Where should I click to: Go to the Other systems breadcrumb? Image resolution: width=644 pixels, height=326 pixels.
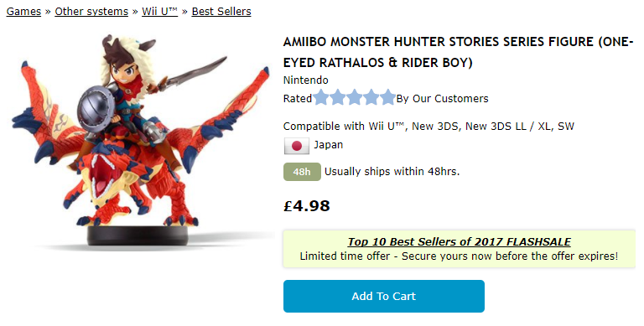pos(91,12)
